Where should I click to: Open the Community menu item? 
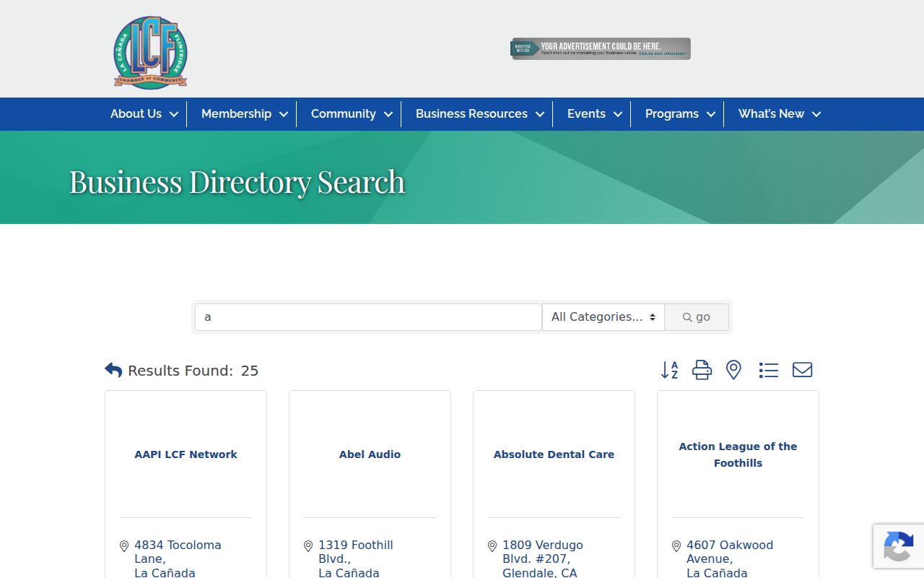click(x=344, y=113)
